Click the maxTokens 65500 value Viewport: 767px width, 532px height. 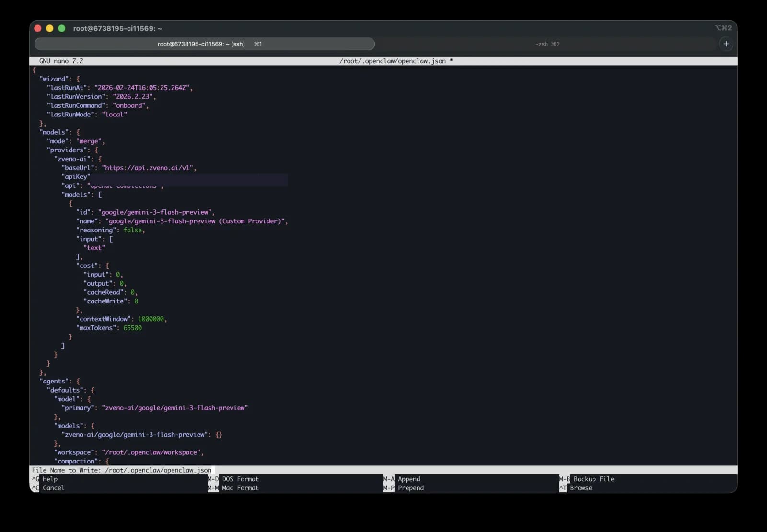point(133,328)
